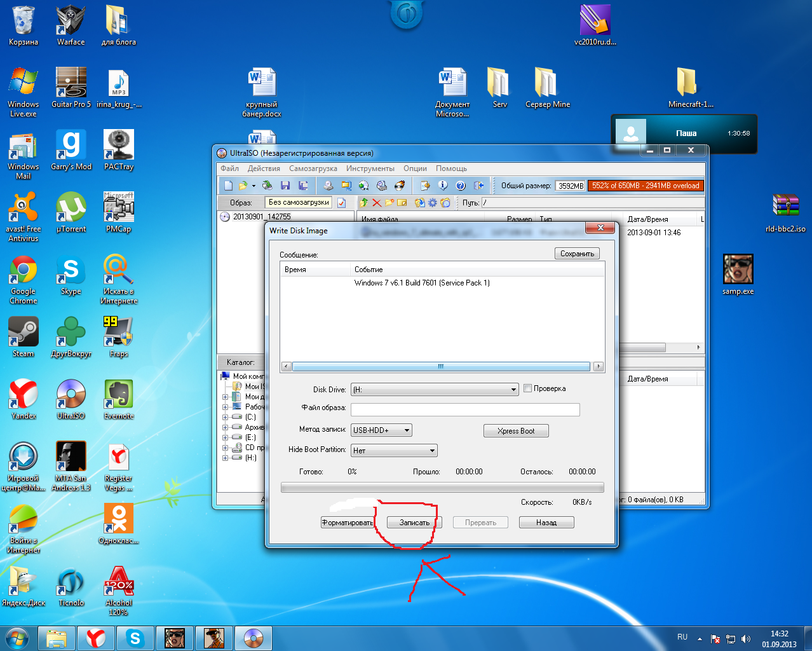Click the blue Info icon in UltraISO toolbar
Image resolution: width=812 pixels, height=651 pixels.
point(443,186)
